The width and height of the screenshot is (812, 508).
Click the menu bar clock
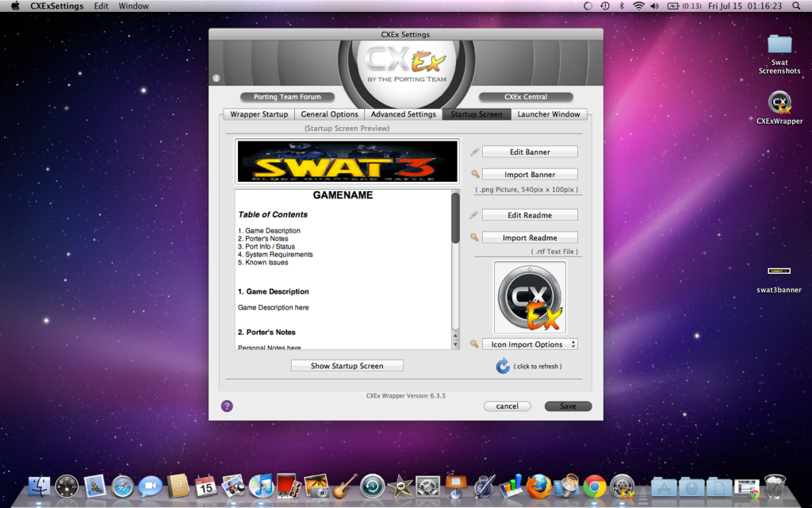coord(745,6)
